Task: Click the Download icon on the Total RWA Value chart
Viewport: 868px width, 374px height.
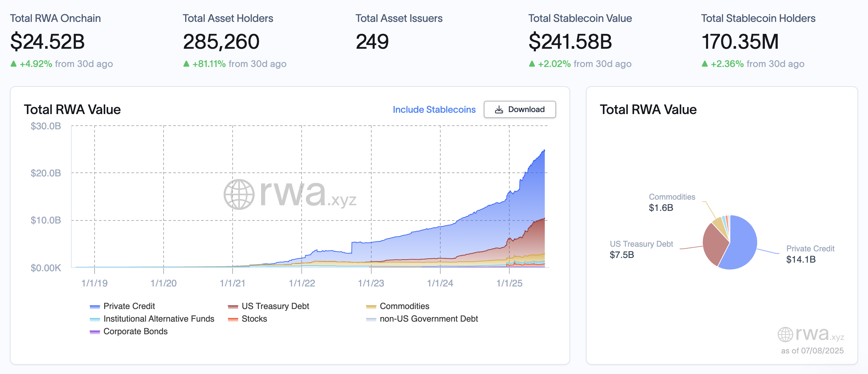Action: pyautogui.click(x=499, y=109)
